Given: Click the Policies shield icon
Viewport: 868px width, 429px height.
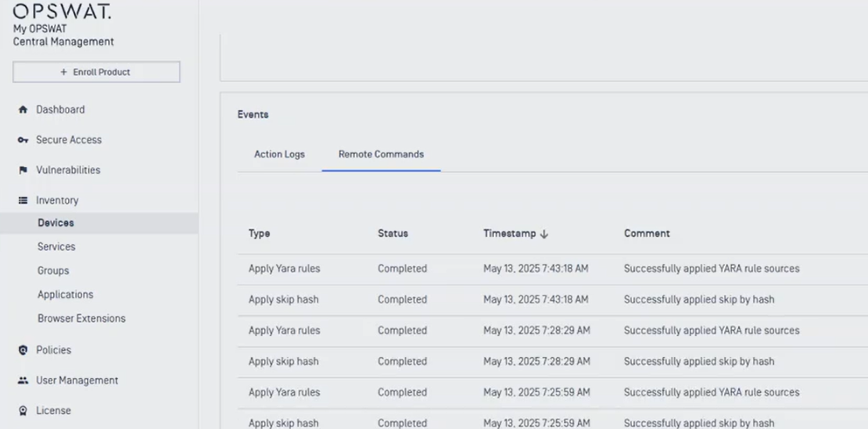Looking at the screenshot, I should point(23,350).
